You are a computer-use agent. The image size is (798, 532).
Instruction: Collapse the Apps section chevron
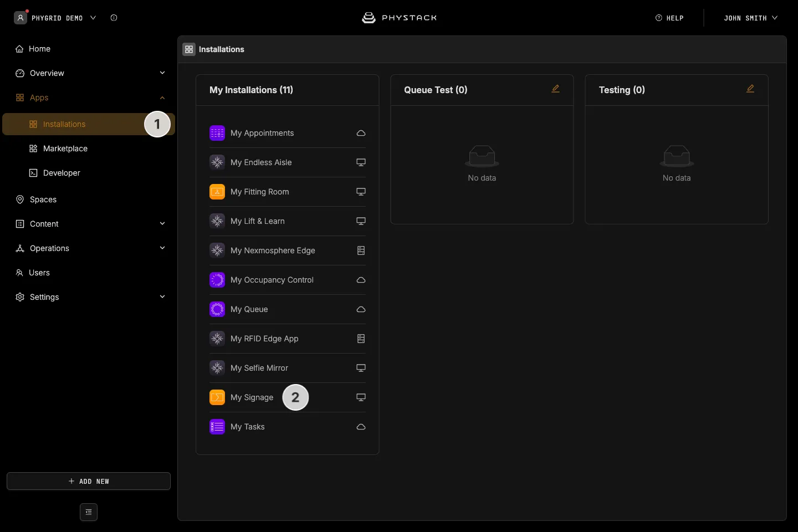click(162, 98)
